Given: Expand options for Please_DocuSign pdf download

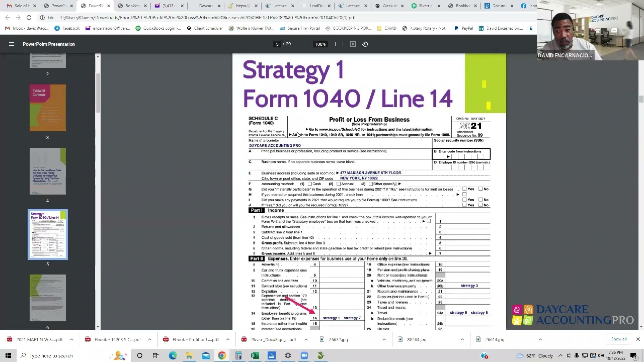Looking at the screenshot, I should click(x=306, y=339).
